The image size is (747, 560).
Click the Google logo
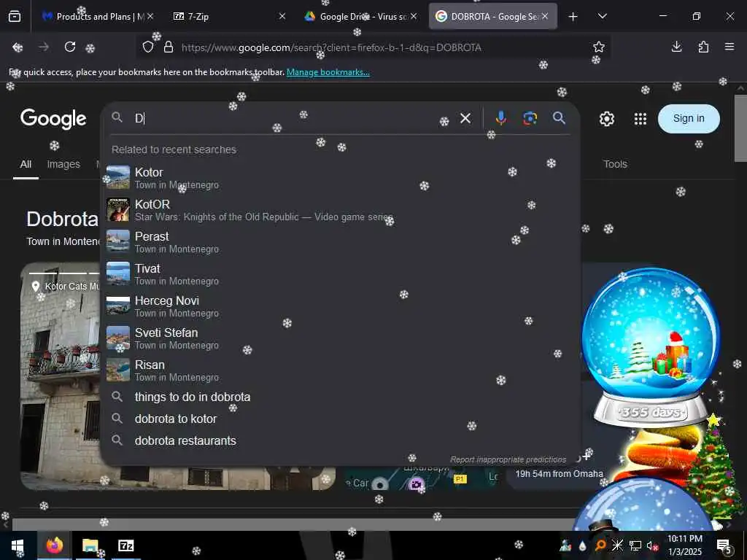click(x=53, y=119)
